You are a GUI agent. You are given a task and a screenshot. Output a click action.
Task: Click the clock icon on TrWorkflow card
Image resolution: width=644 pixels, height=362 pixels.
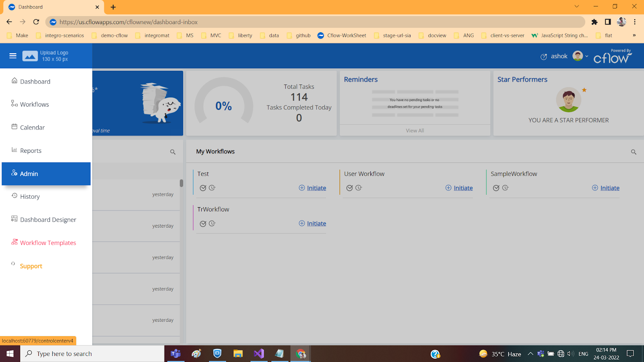click(212, 224)
